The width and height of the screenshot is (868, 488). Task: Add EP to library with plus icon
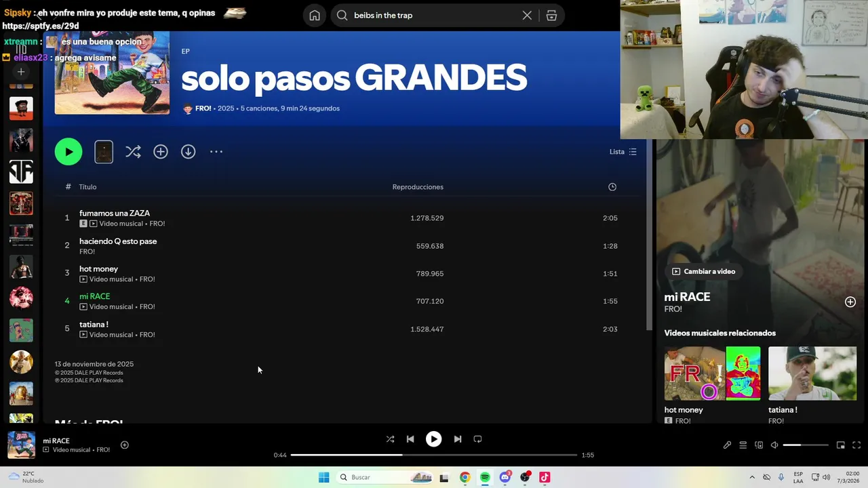coord(161,152)
